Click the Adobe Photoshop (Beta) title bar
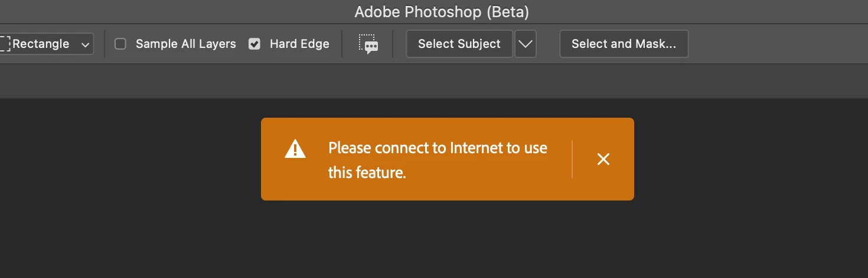The height and width of the screenshot is (278, 868). coord(442,11)
